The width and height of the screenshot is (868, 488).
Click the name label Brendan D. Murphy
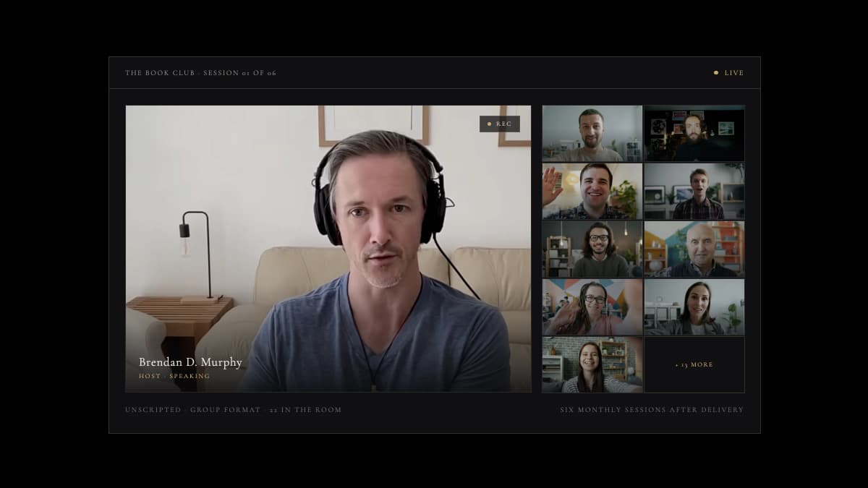coord(190,362)
